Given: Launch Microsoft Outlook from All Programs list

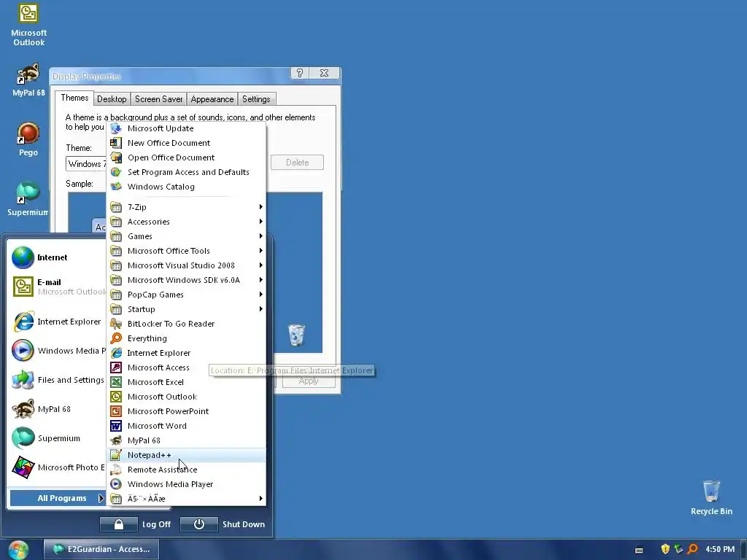Looking at the screenshot, I should tap(186, 397).
